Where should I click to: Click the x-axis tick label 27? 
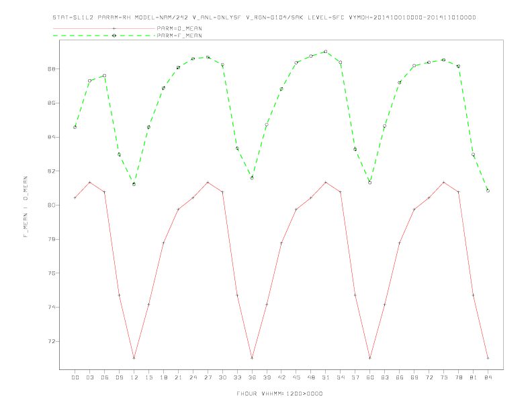point(208,377)
